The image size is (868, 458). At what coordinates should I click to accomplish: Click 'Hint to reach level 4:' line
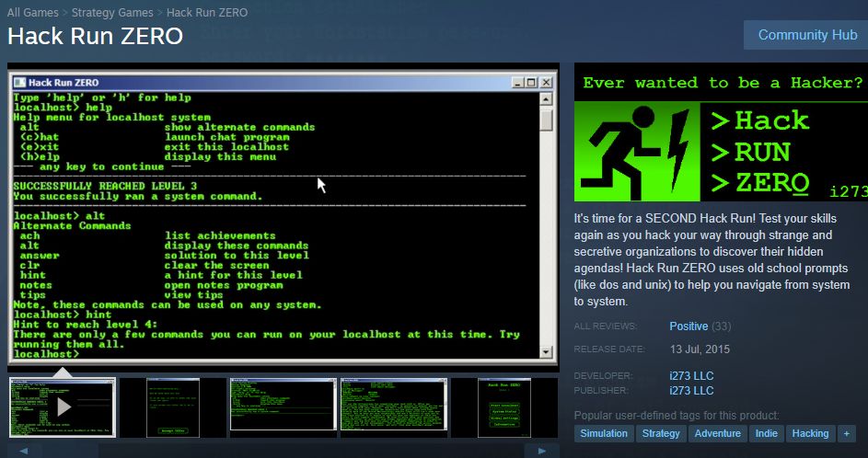86,325
